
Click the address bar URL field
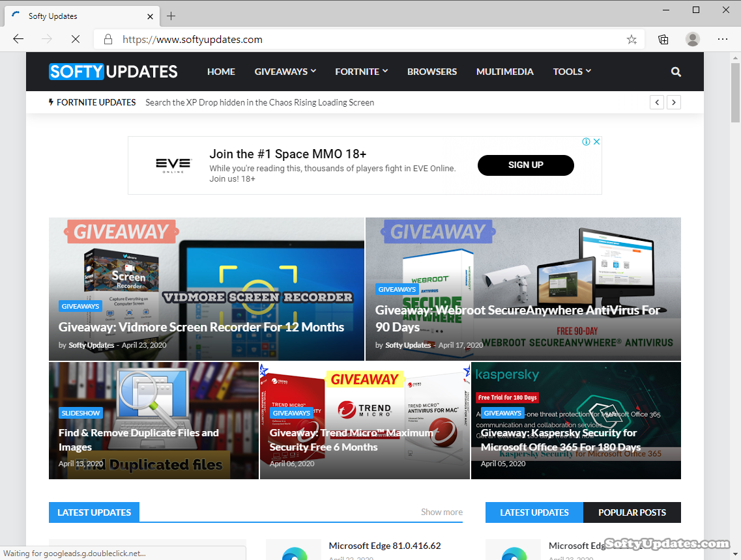click(x=369, y=40)
